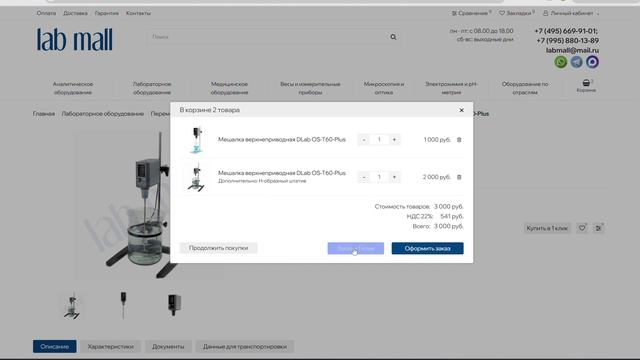Switch to Документы tab
The image size is (640, 360).
(168, 347)
